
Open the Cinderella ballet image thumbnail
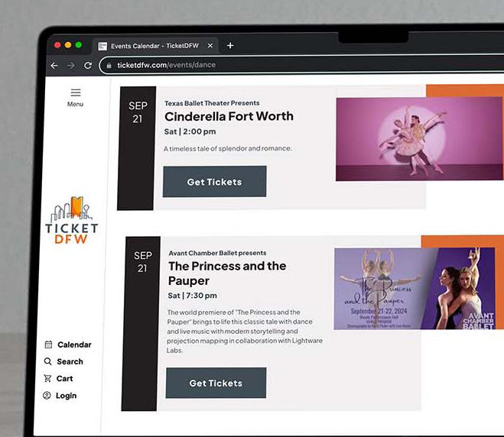[x=419, y=139]
